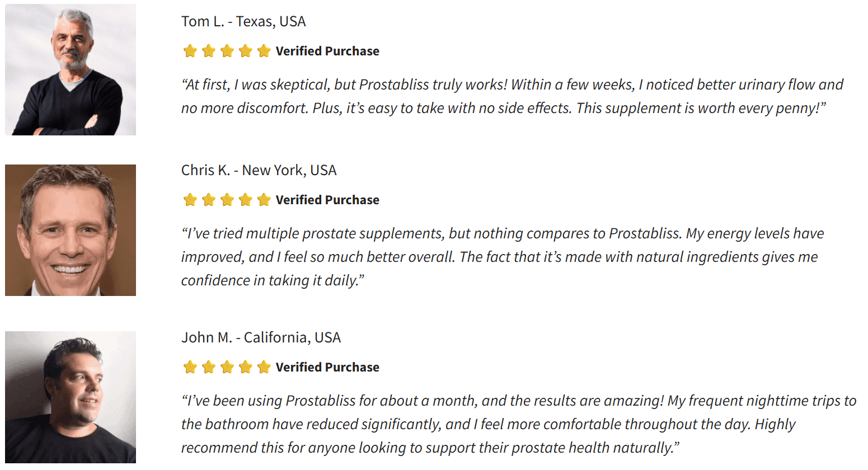Click Tom L.'s profile photo
Image resolution: width=868 pixels, height=470 pixels.
click(71, 70)
